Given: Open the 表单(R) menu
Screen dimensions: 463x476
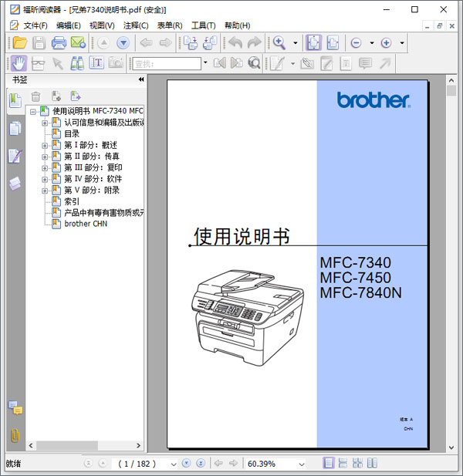Looking at the screenshot, I should pos(170,25).
